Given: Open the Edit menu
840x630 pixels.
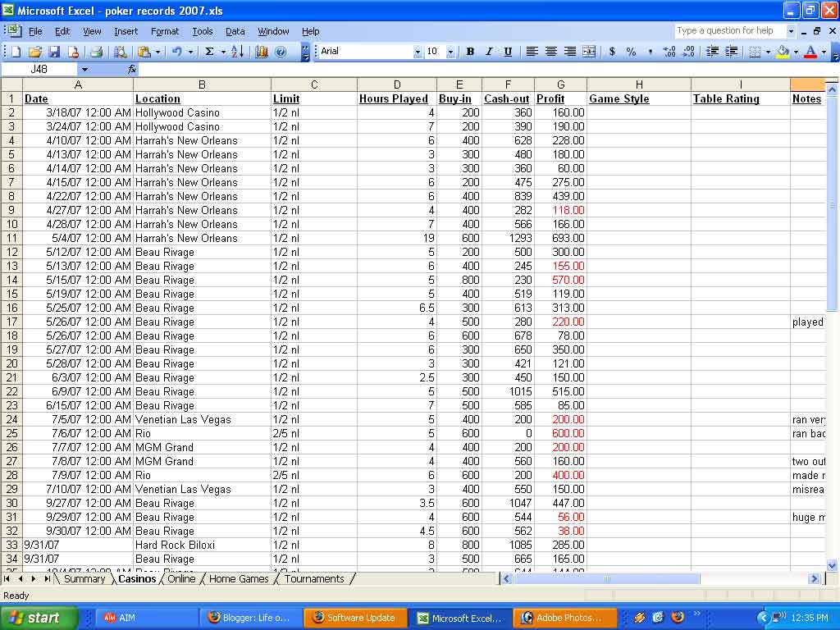Looking at the screenshot, I should (62, 32).
